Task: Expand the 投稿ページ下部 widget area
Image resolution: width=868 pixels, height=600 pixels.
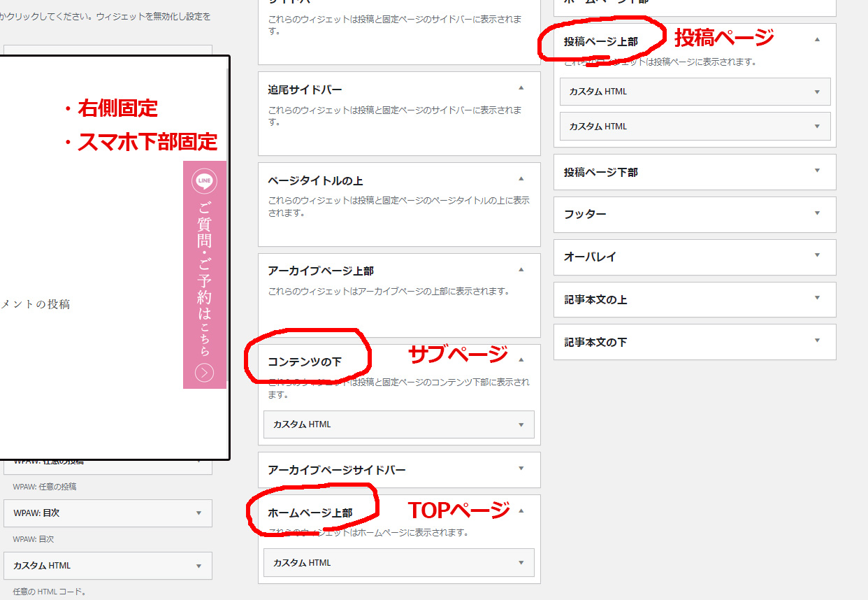Action: tap(816, 171)
